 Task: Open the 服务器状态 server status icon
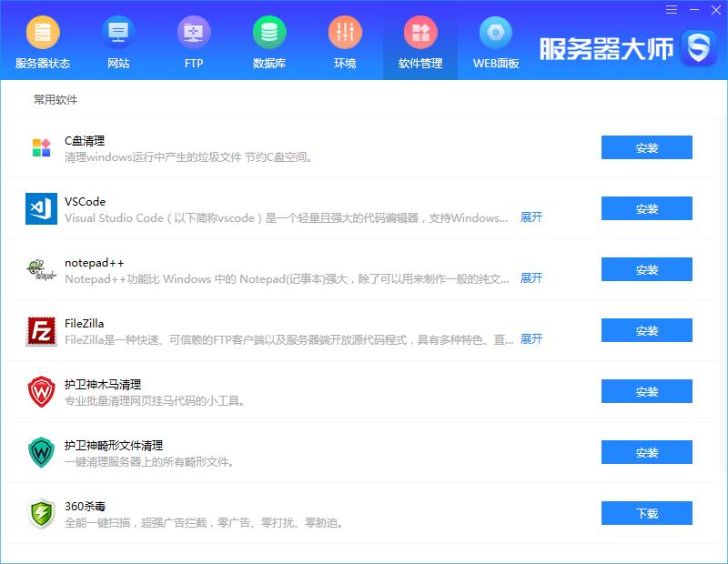(43, 32)
